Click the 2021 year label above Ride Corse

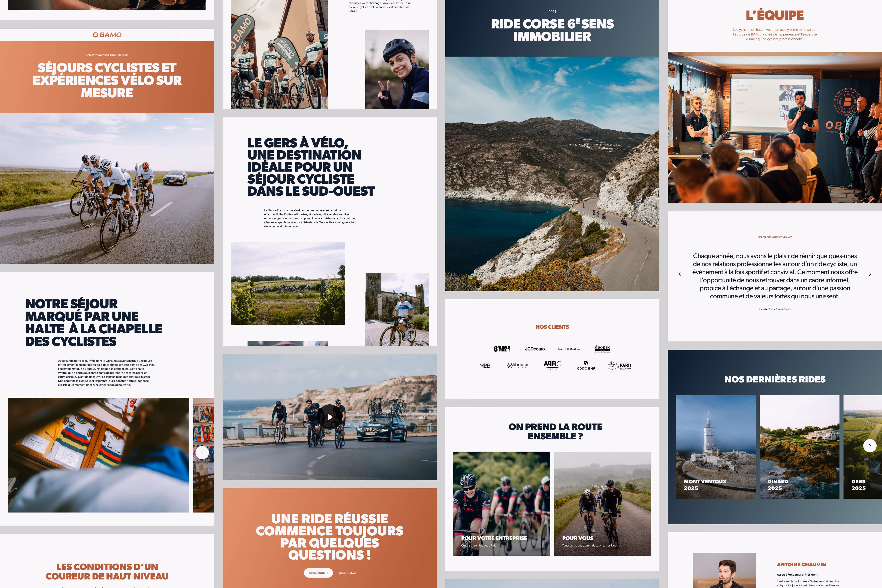click(552, 12)
